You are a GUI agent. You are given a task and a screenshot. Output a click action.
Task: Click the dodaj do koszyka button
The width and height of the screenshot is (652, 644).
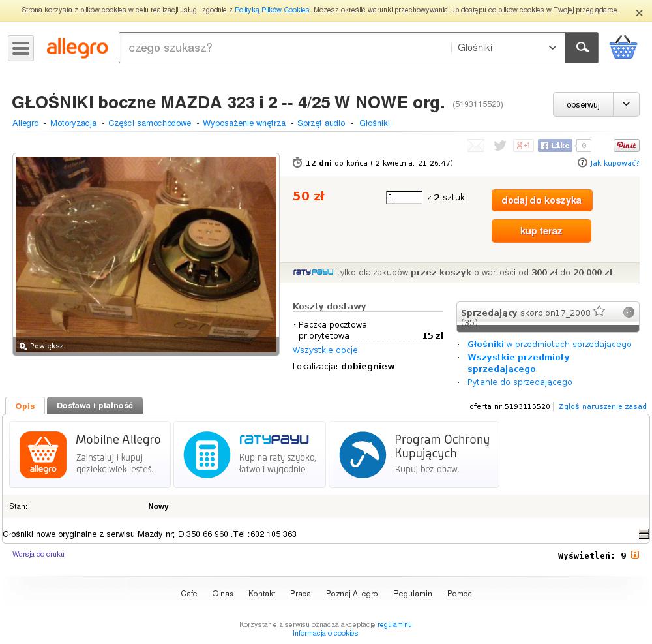pos(541,200)
